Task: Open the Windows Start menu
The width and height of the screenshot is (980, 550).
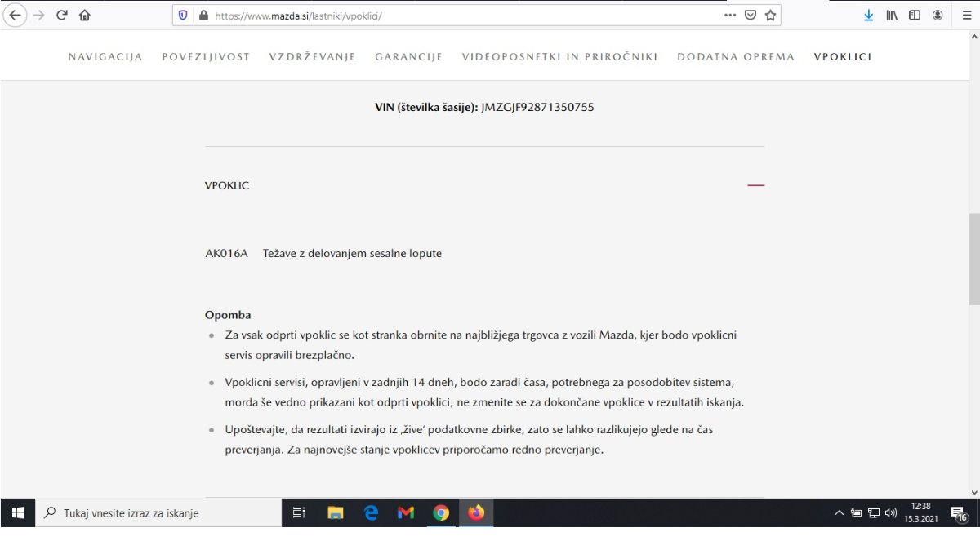Action: [17, 513]
